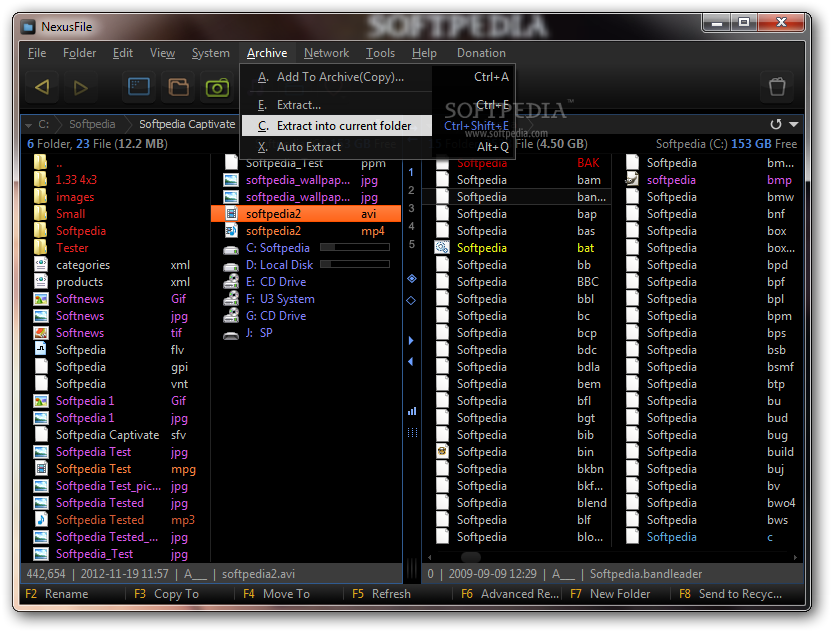Image resolution: width=832 pixels, height=632 pixels.
Task: Switch to layout number 1 in middle strip
Action: point(411,172)
